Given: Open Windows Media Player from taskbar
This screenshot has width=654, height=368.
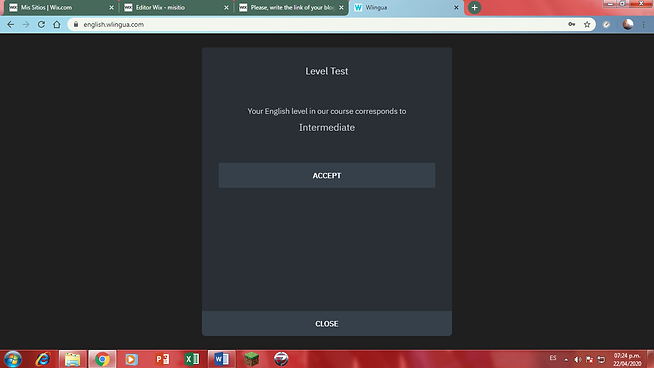Looking at the screenshot, I should 132,359.
